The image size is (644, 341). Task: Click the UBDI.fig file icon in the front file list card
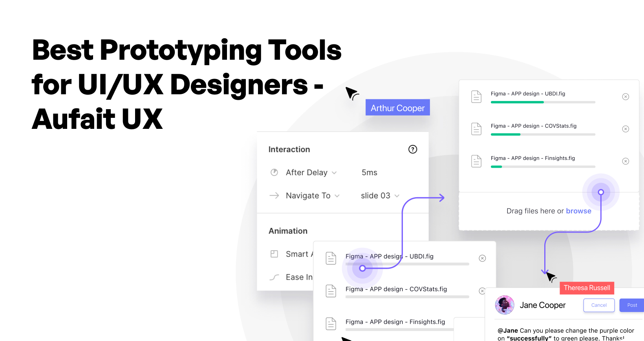pyautogui.click(x=331, y=258)
